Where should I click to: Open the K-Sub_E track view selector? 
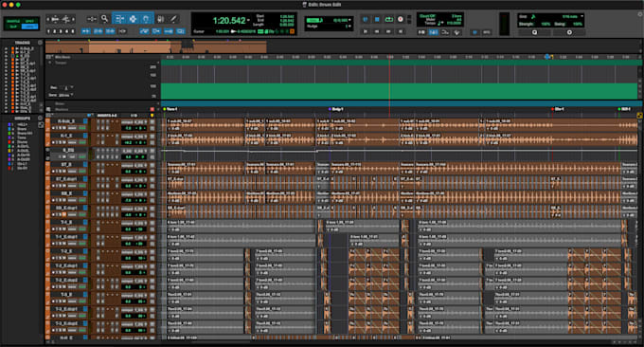[x=72, y=128]
